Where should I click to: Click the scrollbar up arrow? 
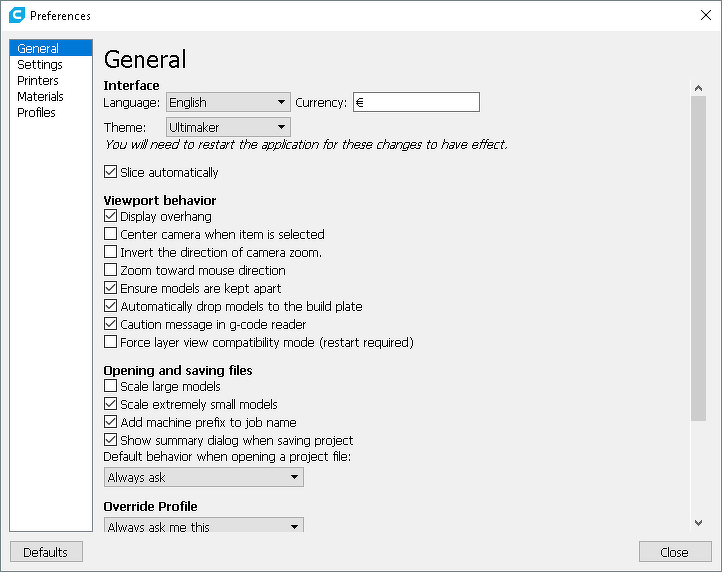[698, 89]
